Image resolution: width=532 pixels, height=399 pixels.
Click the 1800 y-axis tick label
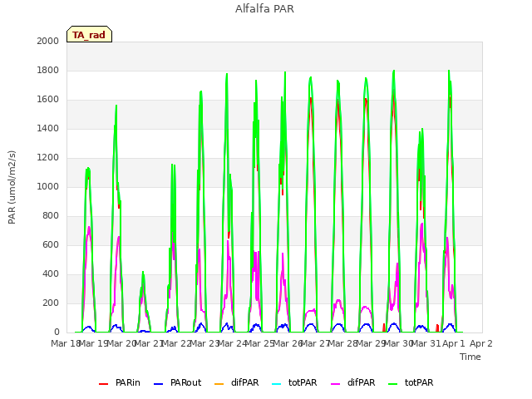pyautogui.click(x=48, y=70)
